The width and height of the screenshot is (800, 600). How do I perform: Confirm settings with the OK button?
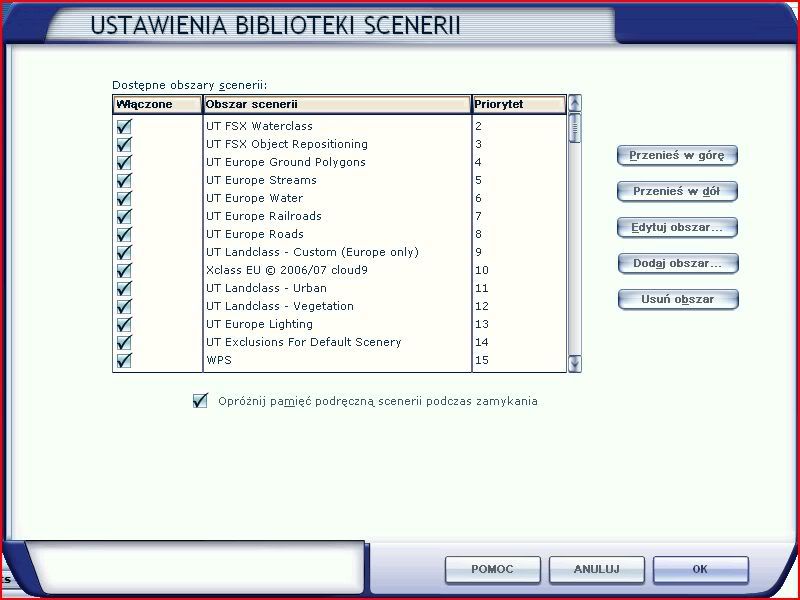pyautogui.click(x=700, y=569)
